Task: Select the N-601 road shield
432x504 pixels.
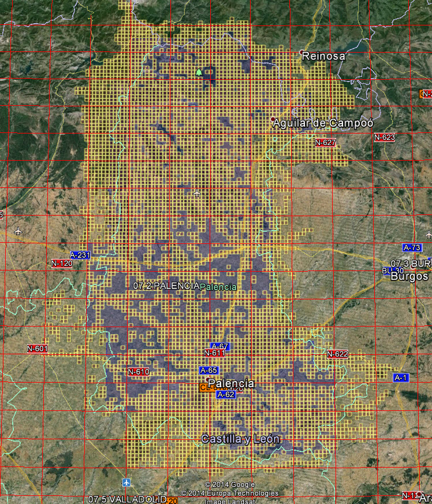Action: tap(38, 349)
